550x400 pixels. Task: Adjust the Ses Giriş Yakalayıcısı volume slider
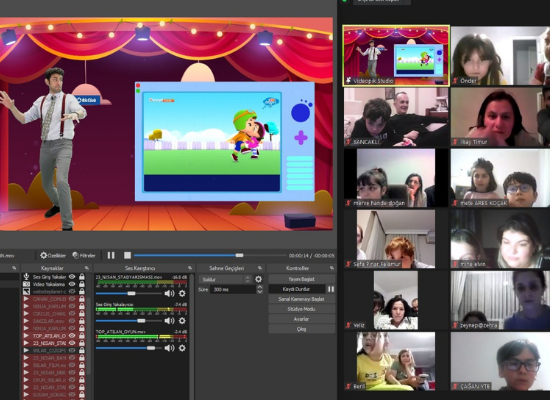pos(129,321)
